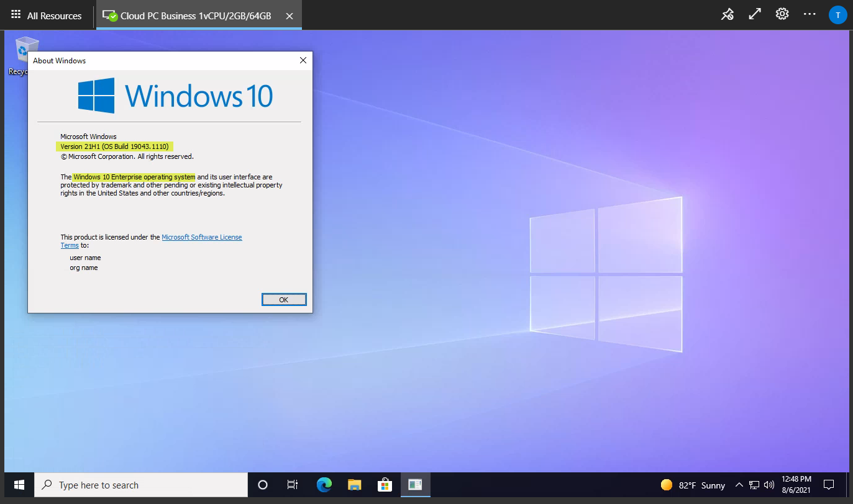Close the Cloud PC Business tab
Viewport: 853px width, 504px height.
point(290,16)
